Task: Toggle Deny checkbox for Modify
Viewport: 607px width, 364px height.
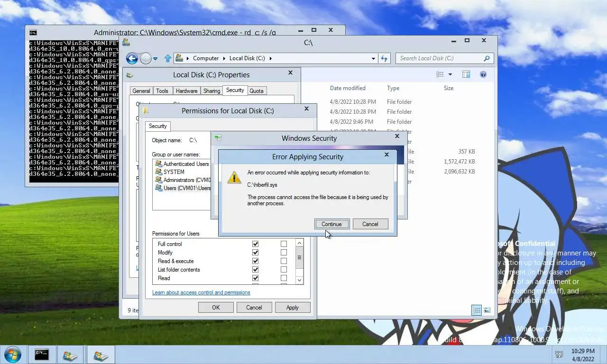Action: click(284, 253)
